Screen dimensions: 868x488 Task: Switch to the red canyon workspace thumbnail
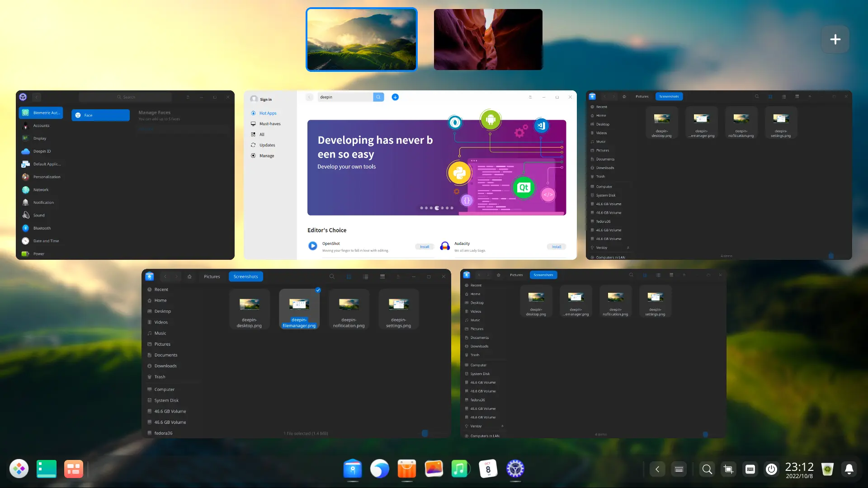pos(488,39)
